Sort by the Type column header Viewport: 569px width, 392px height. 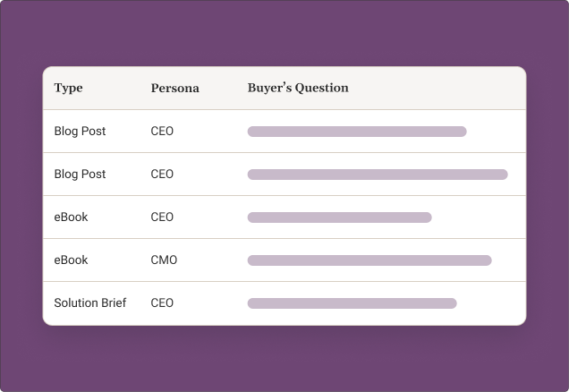(68, 89)
